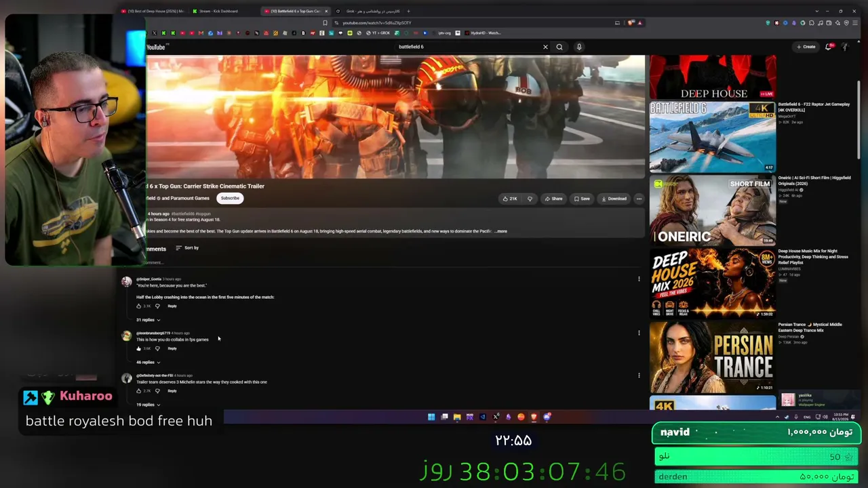Like the comment by @Sniper_Goetia
The height and width of the screenshot is (488, 868).
pos(139,306)
